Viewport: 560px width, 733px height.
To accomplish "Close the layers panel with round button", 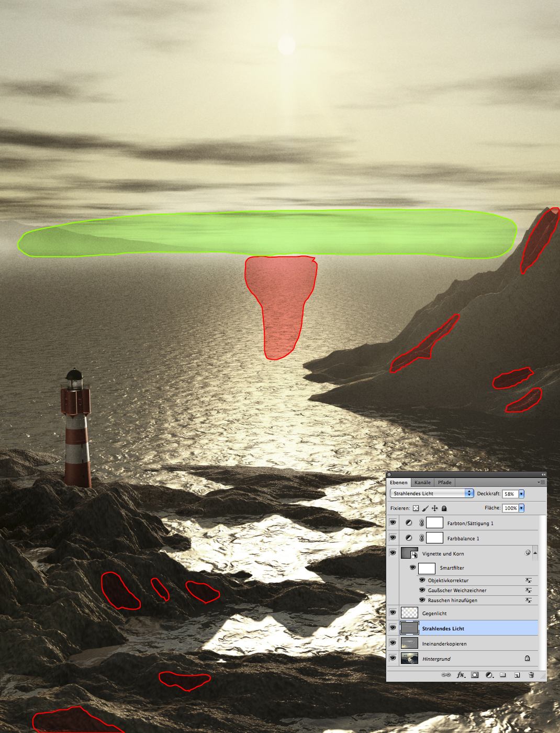I will (x=389, y=474).
